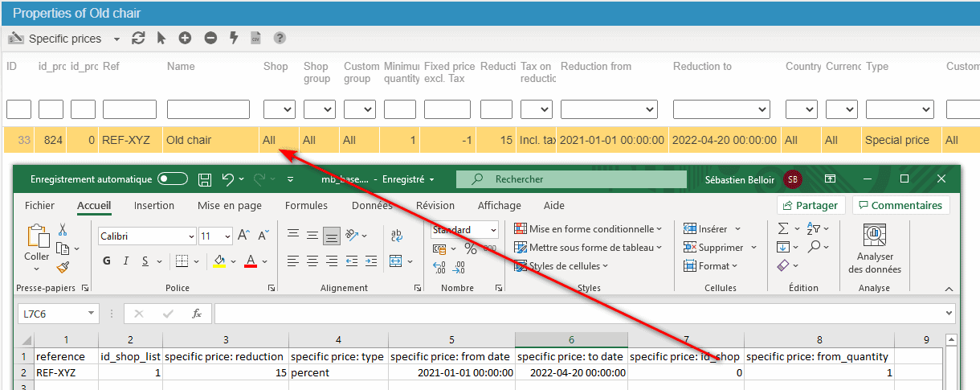Click the format painter brush icon
The width and height of the screenshot is (980, 390).
(63, 267)
